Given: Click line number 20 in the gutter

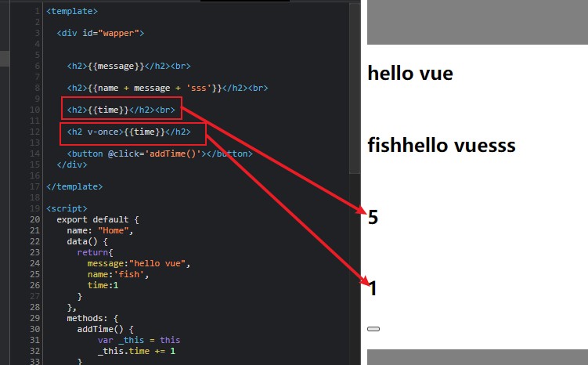Looking at the screenshot, I should pos(34,219).
